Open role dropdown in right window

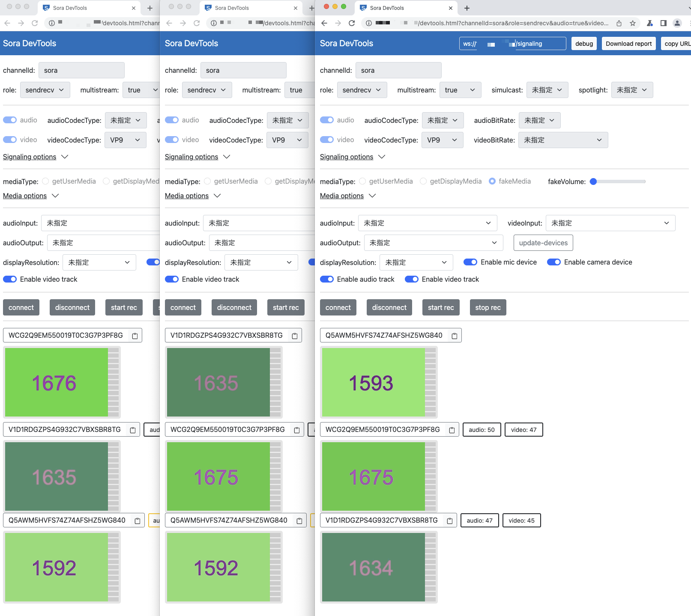(x=362, y=90)
